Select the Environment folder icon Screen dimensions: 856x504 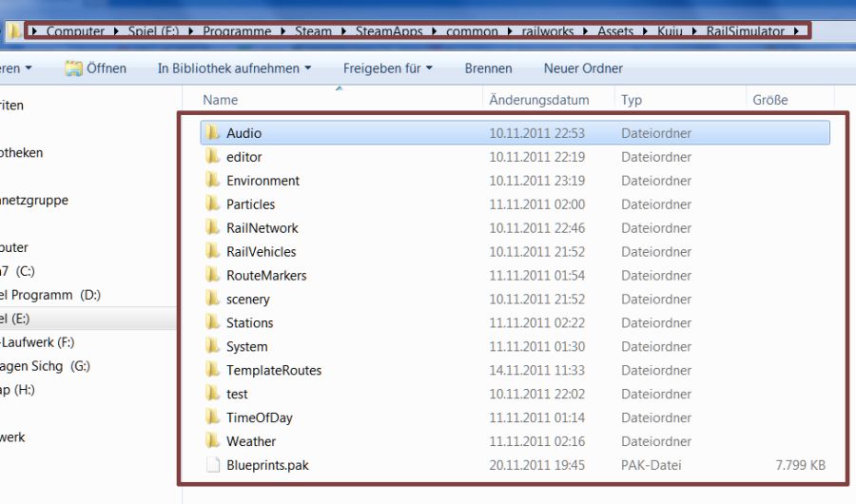pos(212,180)
